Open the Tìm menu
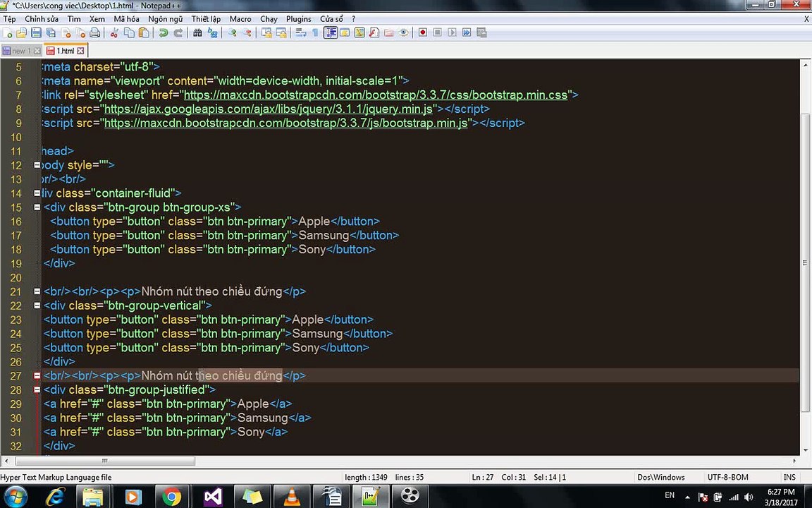Image resolution: width=812 pixels, height=508 pixels. click(x=74, y=18)
